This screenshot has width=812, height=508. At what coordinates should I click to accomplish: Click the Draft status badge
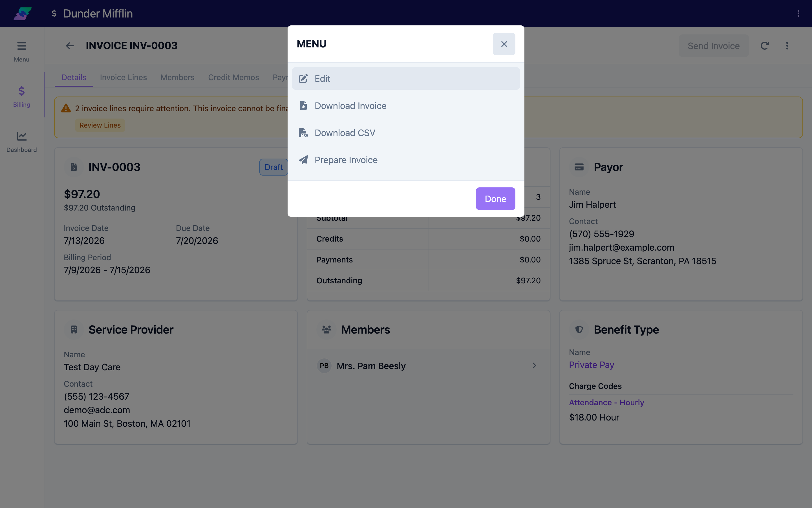[273, 167]
